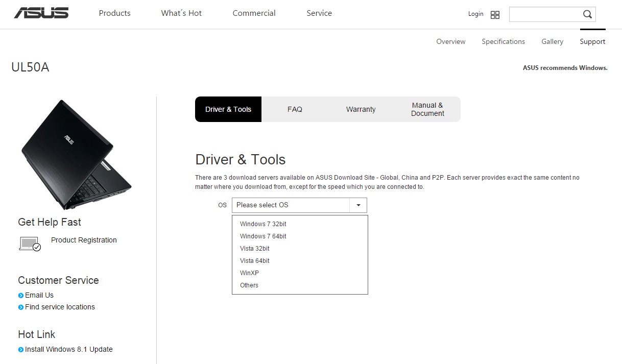The image size is (622, 364).
Task: Click the search magnifier icon
Action: click(587, 14)
